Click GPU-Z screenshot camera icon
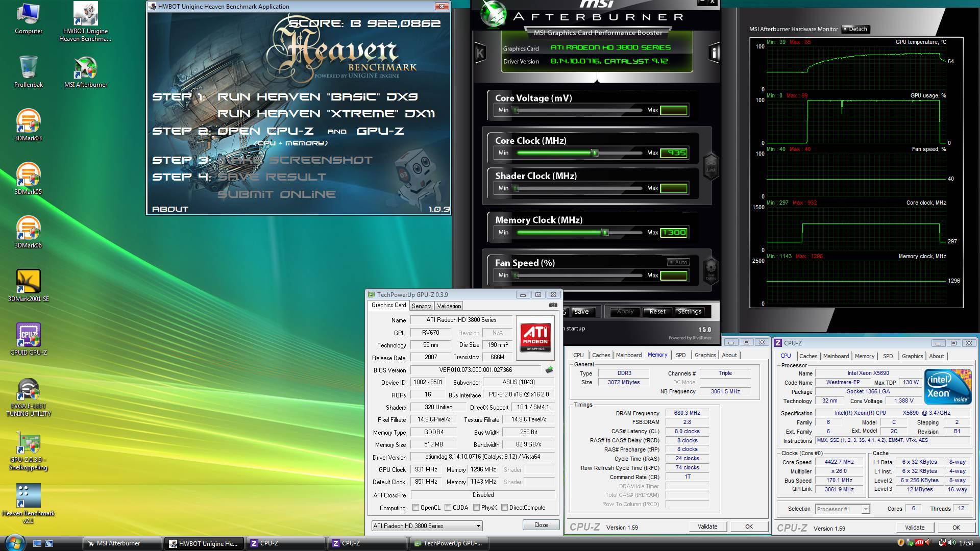 point(553,305)
